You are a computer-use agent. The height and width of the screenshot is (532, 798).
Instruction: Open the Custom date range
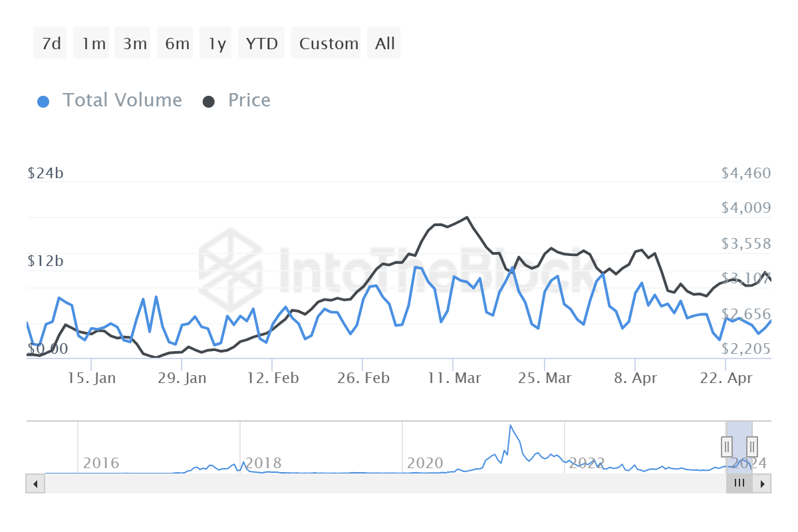click(x=329, y=44)
